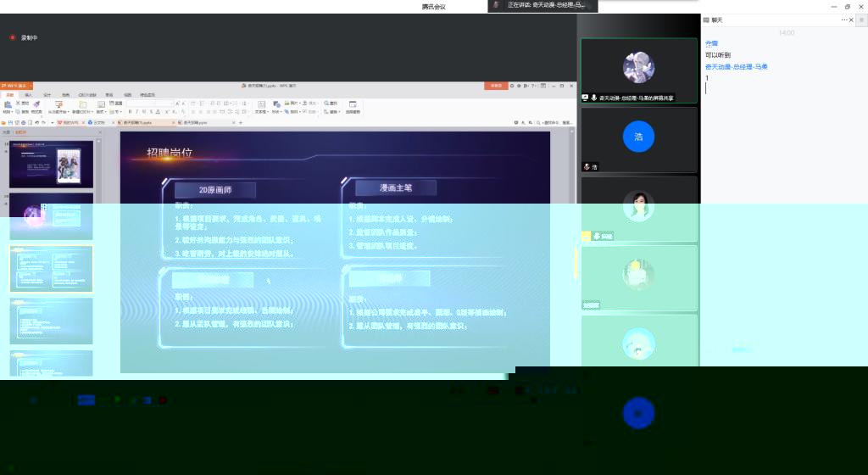The image size is (868, 475).
Task: Switch the slide panel to 大纲 outline view
Action: point(6,132)
